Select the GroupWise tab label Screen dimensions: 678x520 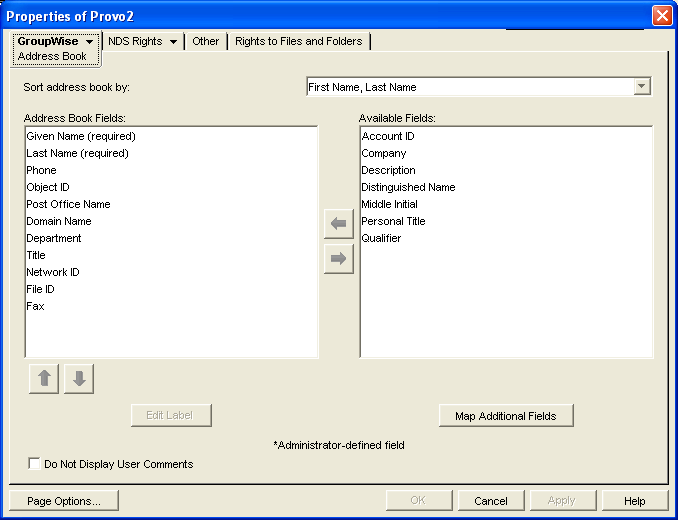pyautogui.click(x=48, y=41)
